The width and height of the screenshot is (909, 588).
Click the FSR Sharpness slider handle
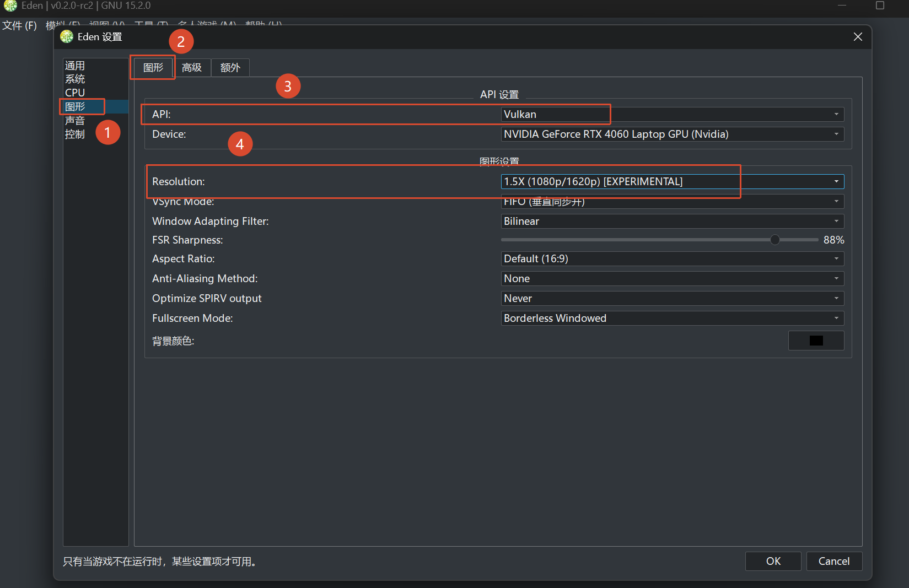point(774,240)
